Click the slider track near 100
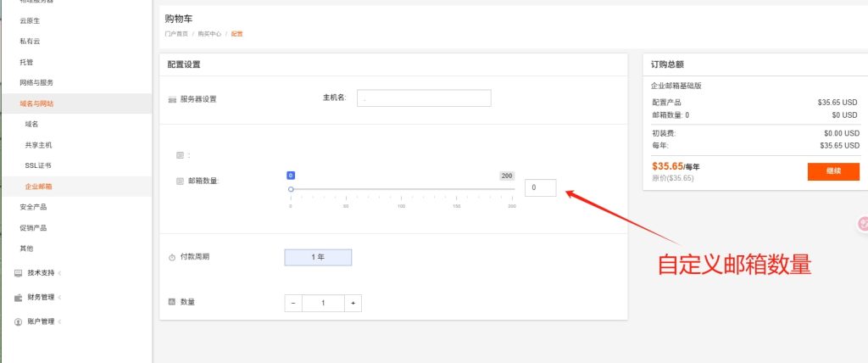The image size is (868, 363). (401, 189)
